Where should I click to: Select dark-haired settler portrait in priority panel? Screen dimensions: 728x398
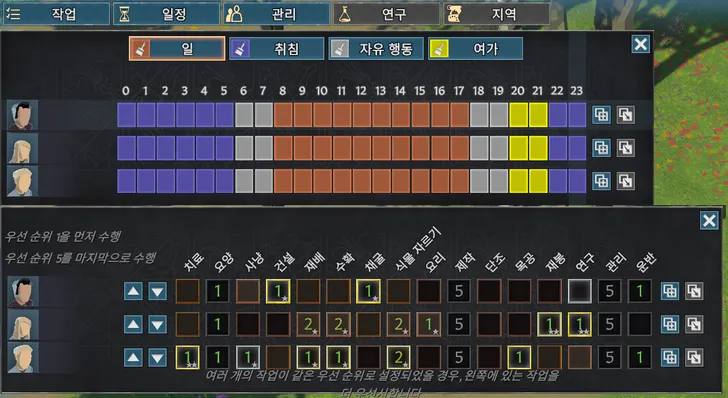point(23,292)
